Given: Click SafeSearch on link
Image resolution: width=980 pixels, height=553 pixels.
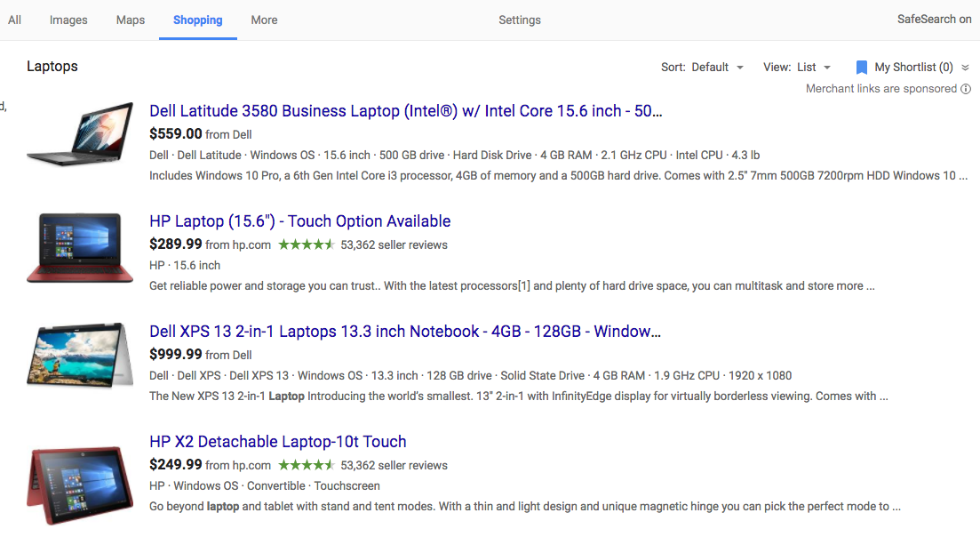Looking at the screenshot, I should pos(935,20).
